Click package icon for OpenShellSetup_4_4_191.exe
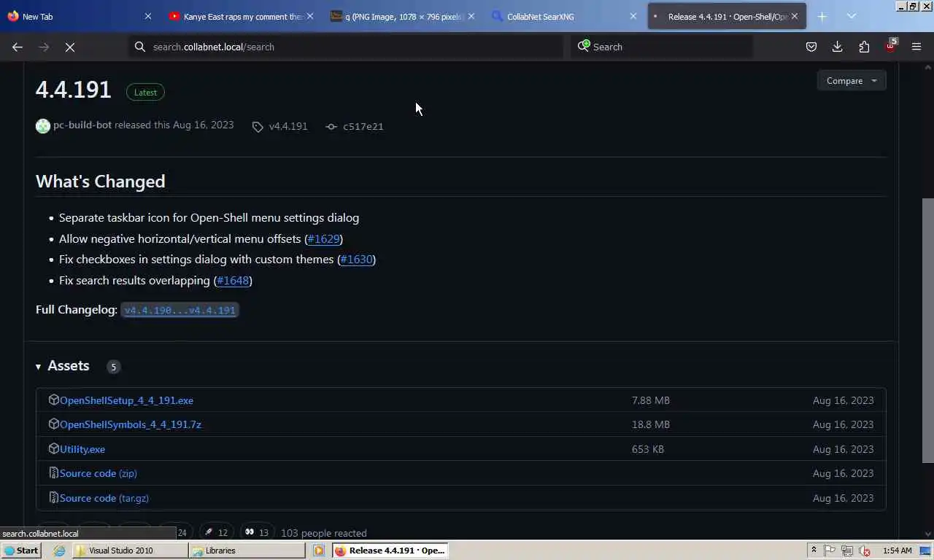The image size is (934, 560). click(53, 400)
